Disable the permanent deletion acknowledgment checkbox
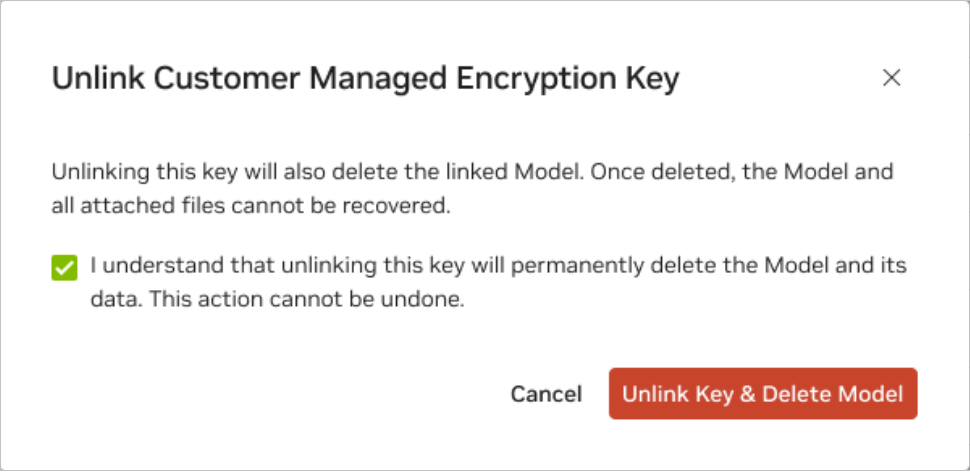Viewport: 970px width, 472px height. coord(65,268)
